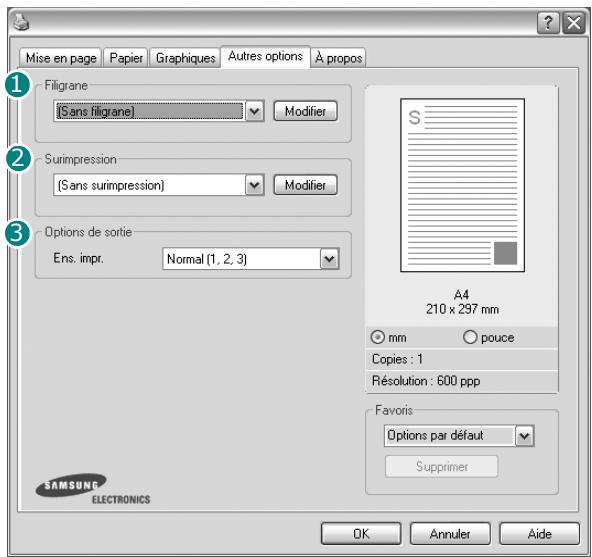
Task: Open the Papier tab
Action: [126, 58]
